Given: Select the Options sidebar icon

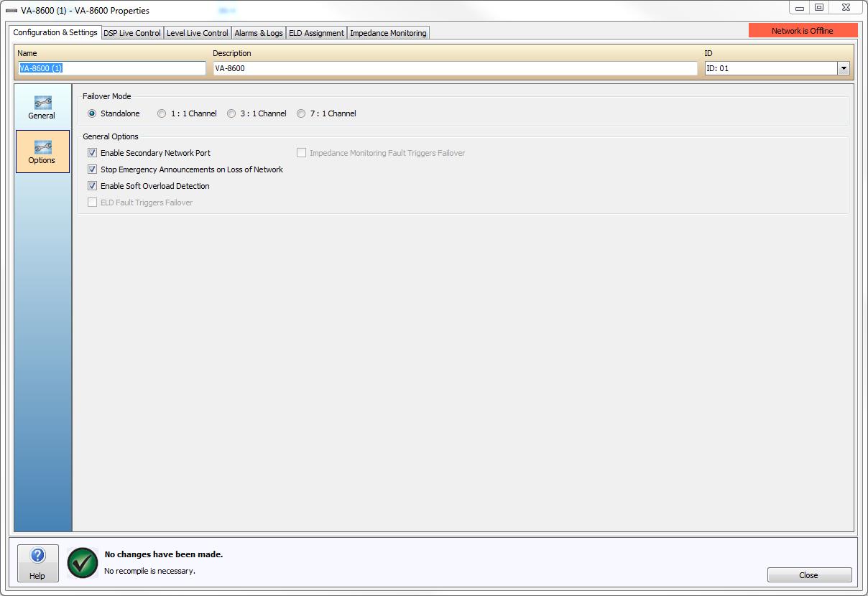Looking at the screenshot, I should [x=42, y=152].
